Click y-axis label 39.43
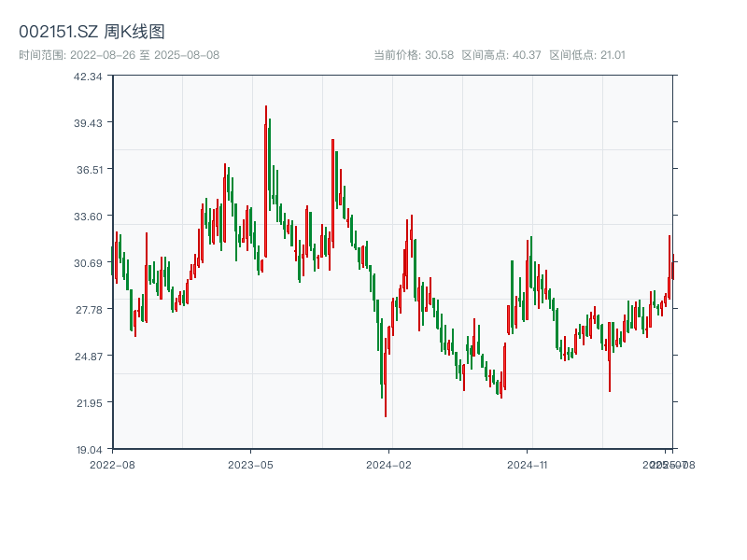Screen dimensions: 747x560 click(x=88, y=123)
